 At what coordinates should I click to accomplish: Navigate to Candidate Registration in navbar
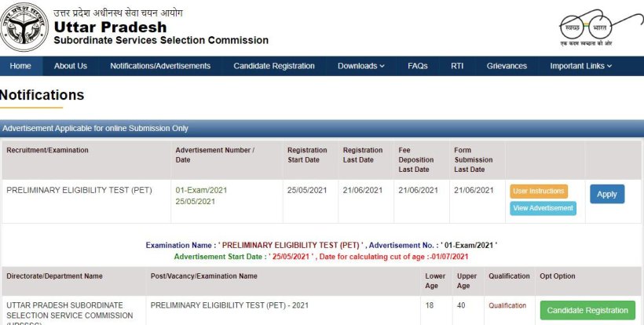click(x=274, y=66)
